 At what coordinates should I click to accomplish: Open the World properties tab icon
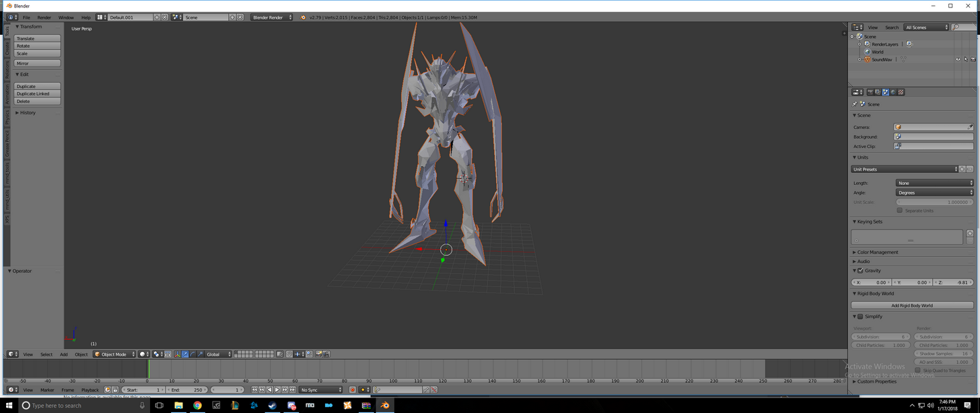tap(893, 92)
